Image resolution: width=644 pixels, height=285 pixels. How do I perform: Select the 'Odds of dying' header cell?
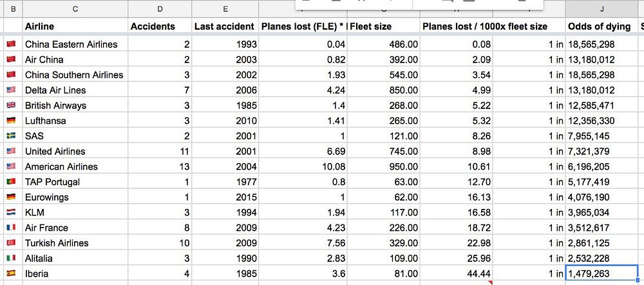(x=599, y=26)
